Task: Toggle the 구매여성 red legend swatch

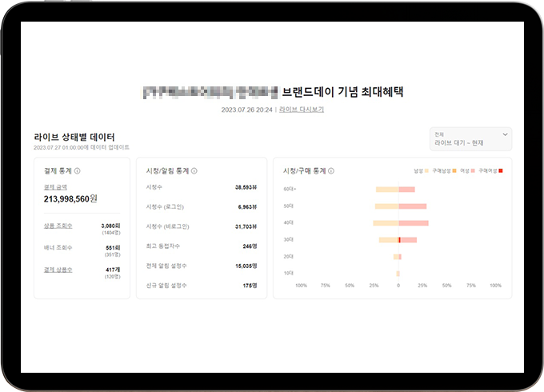Action: point(502,171)
